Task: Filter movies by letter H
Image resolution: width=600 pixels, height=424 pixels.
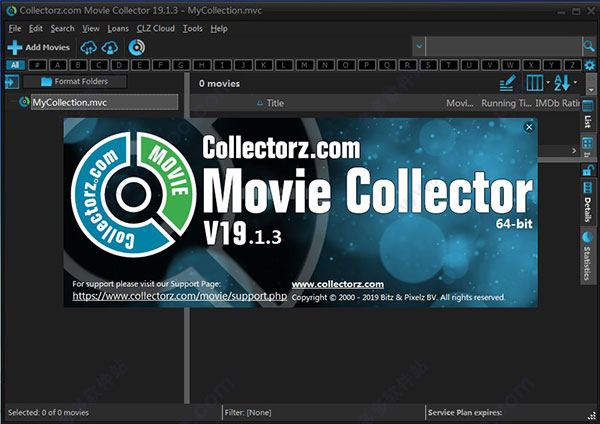Action: [x=202, y=65]
